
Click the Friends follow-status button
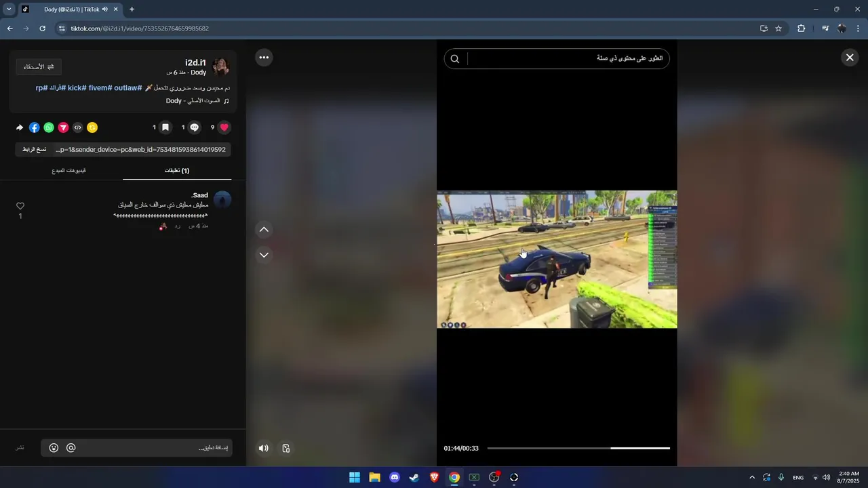point(39,66)
